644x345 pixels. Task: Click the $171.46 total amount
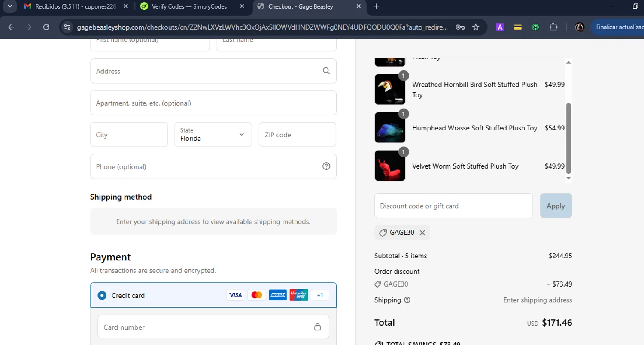tap(557, 323)
